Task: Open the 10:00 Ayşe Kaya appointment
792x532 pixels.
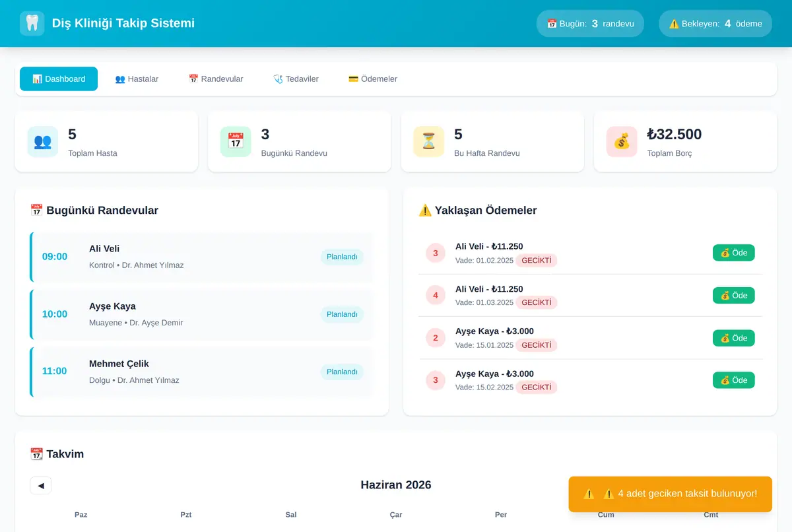Action: 201,314
